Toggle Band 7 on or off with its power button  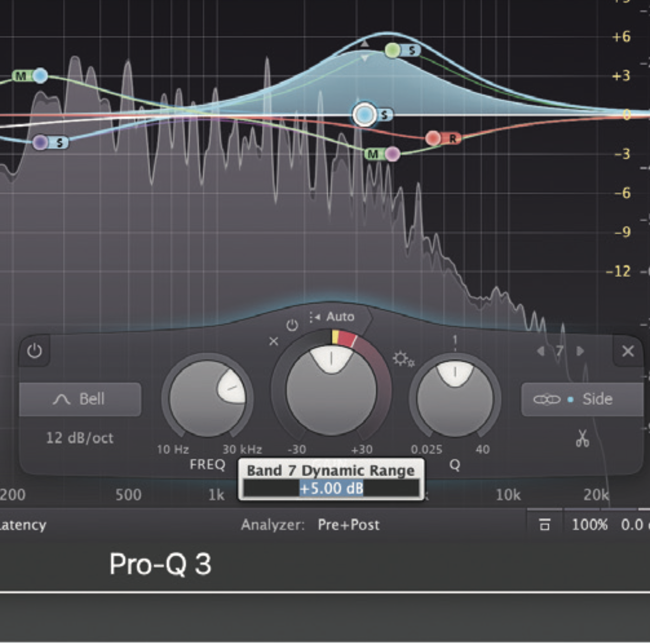[34, 351]
